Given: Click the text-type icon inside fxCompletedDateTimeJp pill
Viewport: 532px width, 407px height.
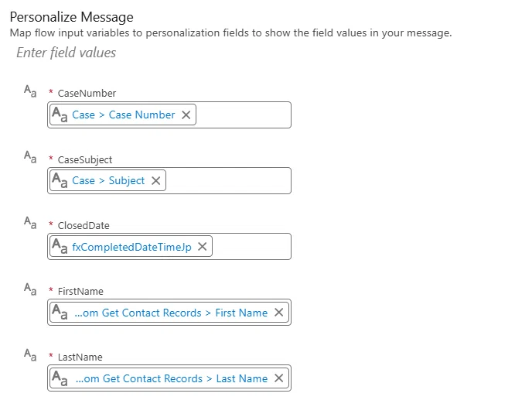Looking at the screenshot, I should click(60, 246).
